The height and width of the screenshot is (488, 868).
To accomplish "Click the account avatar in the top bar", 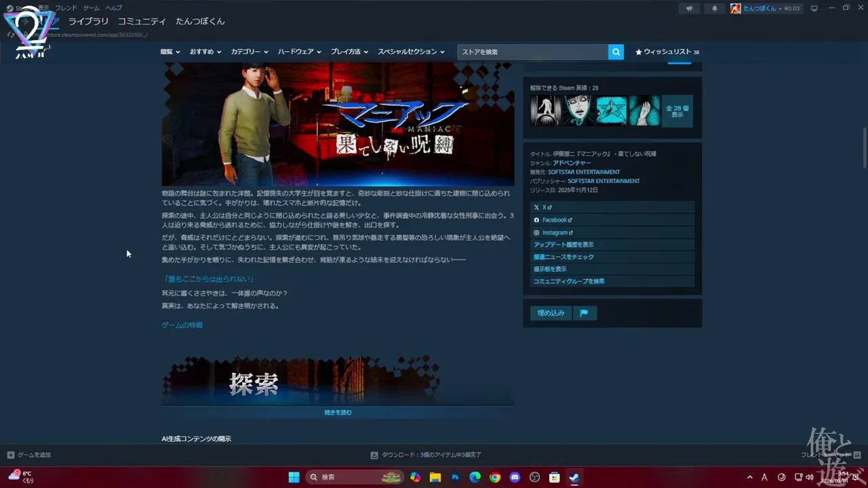I will [736, 8].
